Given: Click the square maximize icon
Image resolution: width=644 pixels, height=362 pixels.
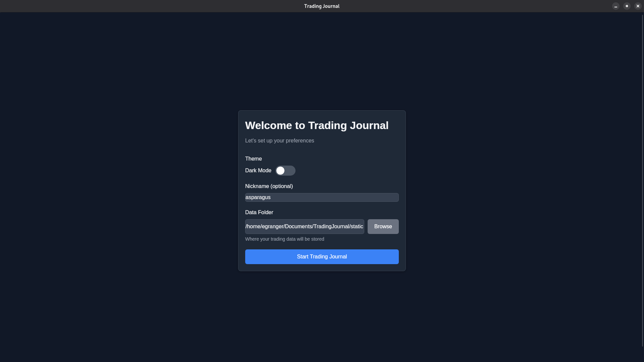Looking at the screenshot, I should [627, 6].
